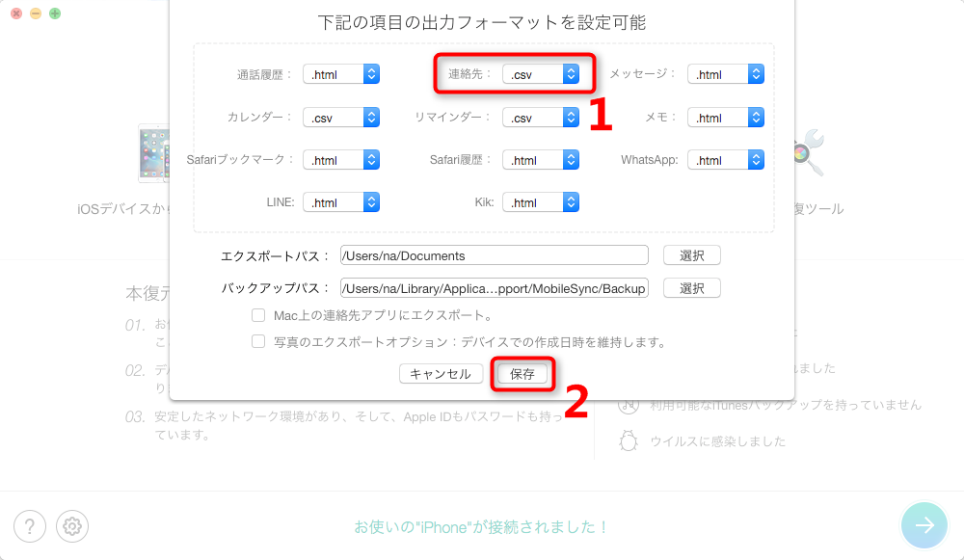Click the 利用可能なiTunesバックアップを持っていません text

pyautogui.click(x=786, y=405)
